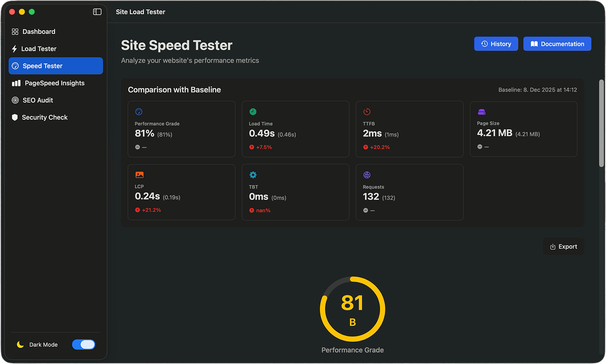
Task: Click the SEO Audit target icon
Action: pos(15,100)
